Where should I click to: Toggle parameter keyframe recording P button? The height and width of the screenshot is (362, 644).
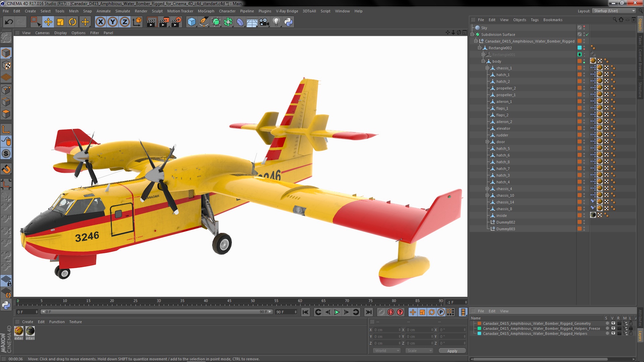point(441,312)
